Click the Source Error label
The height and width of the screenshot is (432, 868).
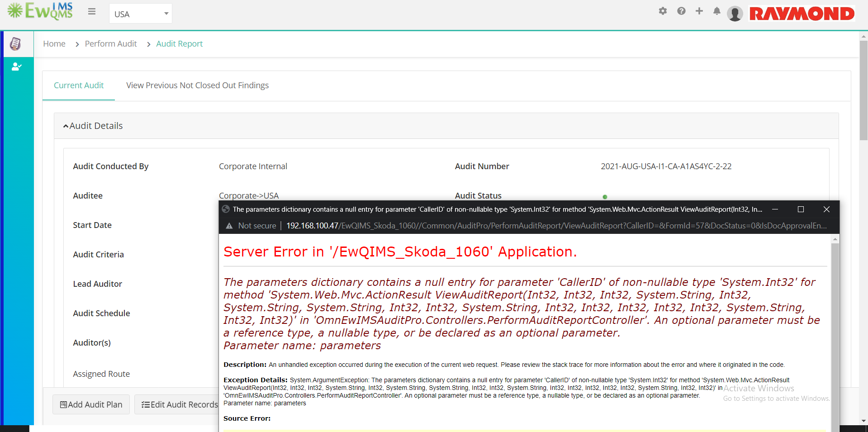247,418
